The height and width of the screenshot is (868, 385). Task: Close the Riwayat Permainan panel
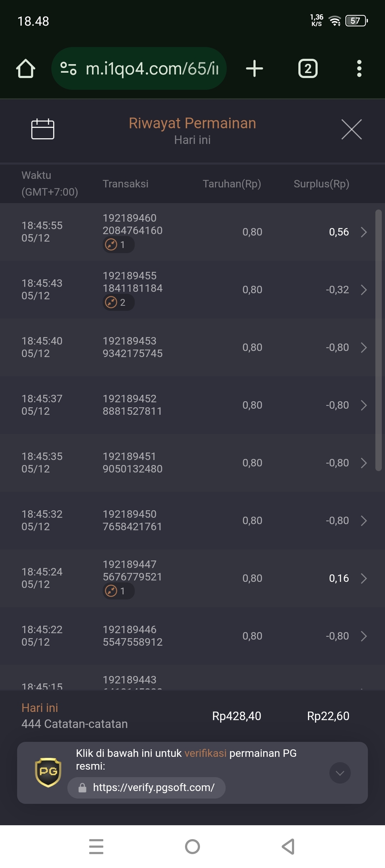tap(351, 129)
